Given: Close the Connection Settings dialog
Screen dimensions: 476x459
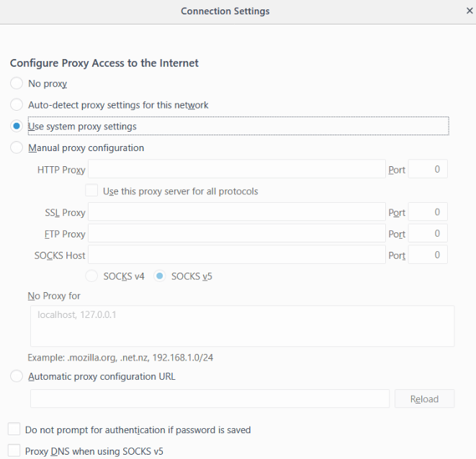Looking at the screenshot, I should point(470,12).
